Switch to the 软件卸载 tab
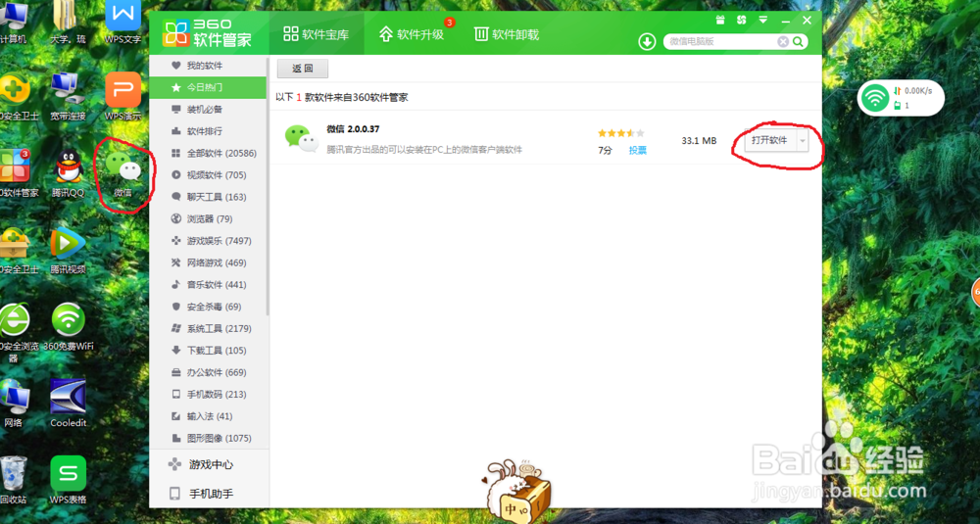The height and width of the screenshot is (524, 980). coord(507,33)
